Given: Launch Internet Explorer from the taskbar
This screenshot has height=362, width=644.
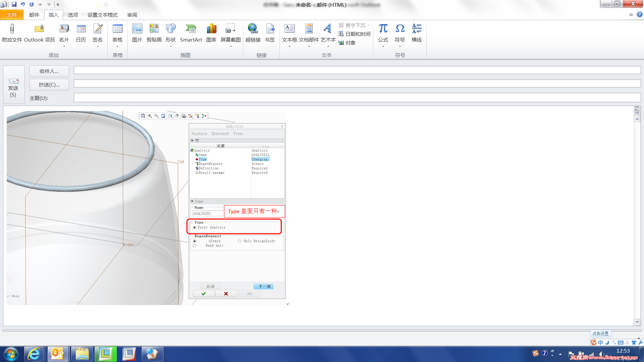Looking at the screenshot, I should point(34,354).
